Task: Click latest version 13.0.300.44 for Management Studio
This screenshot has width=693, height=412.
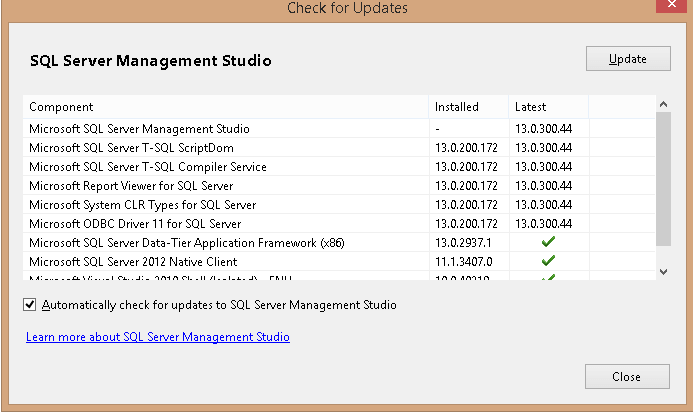Action: [544, 129]
